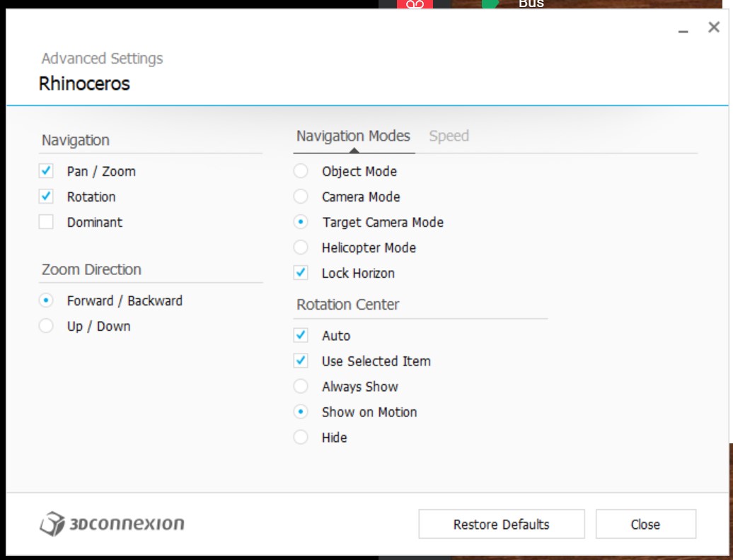Click Restore Defaults button
This screenshot has height=560, width=733.
click(x=502, y=524)
